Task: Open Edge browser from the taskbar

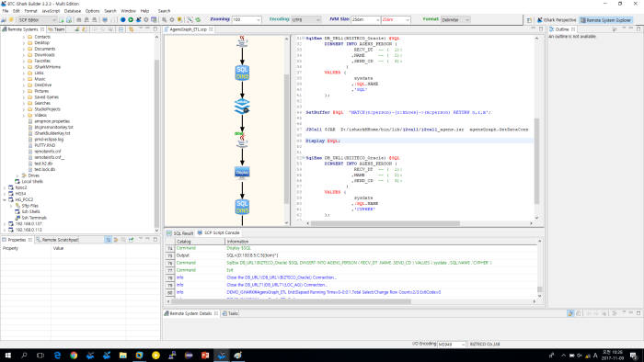Action: tap(57, 356)
